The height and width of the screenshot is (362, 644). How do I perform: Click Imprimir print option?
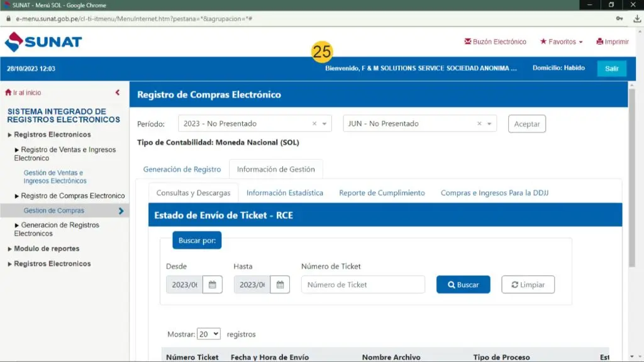[612, 42]
